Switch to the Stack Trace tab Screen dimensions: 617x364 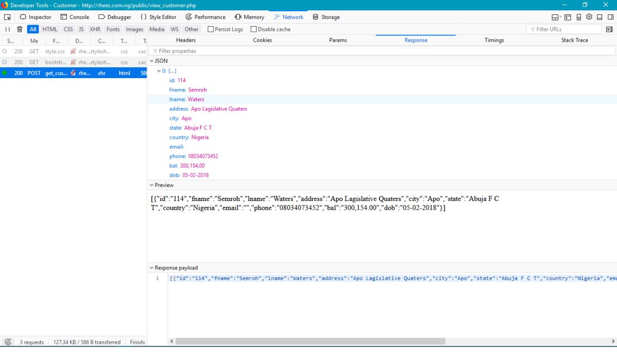tap(574, 40)
